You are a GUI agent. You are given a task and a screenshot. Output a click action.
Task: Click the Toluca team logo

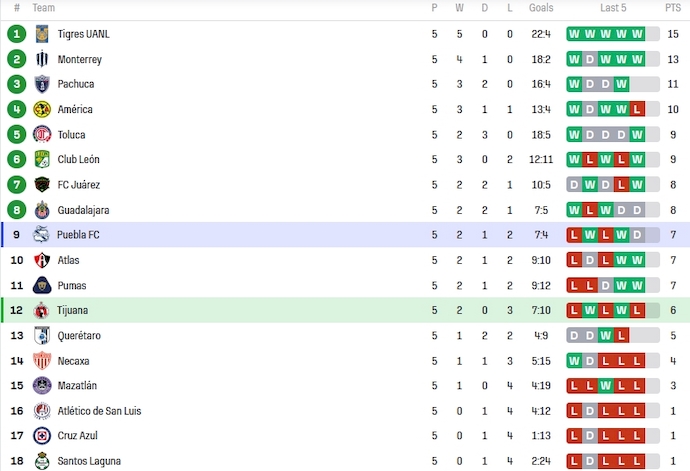point(42,134)
